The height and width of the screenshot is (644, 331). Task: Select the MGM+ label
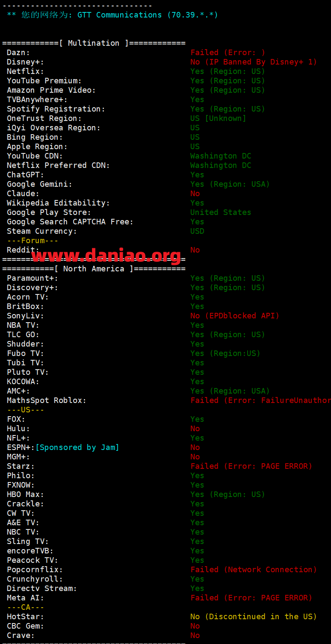click(18, 457)
